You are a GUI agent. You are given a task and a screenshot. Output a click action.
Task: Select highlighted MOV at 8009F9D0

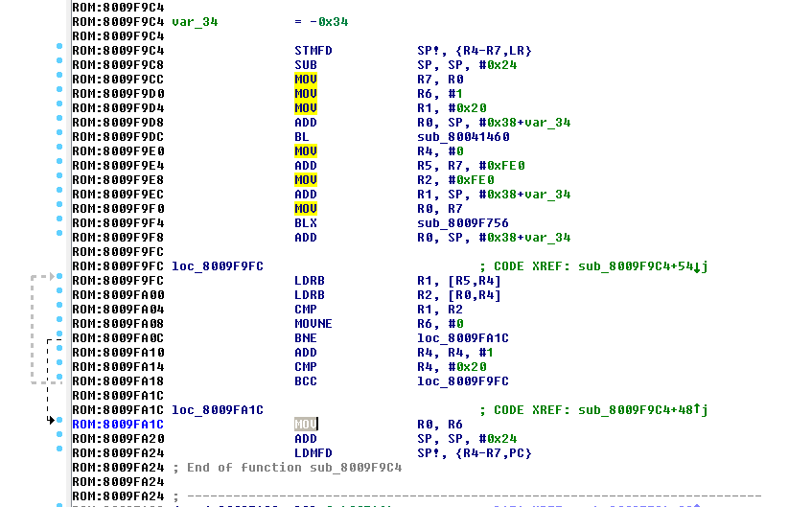coord(306,94)
